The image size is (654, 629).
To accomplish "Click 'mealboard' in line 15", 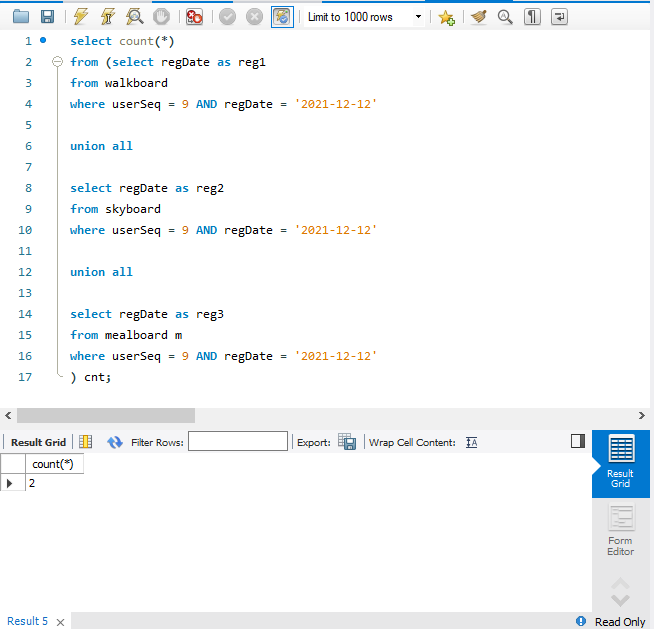I will click(x=136, y=335).
